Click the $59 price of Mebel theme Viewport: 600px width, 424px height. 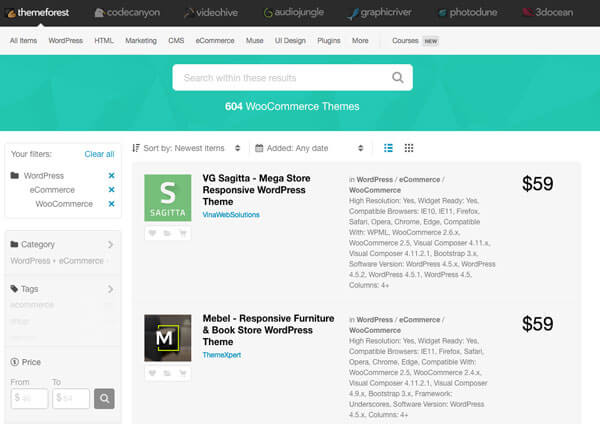(538, 324)
